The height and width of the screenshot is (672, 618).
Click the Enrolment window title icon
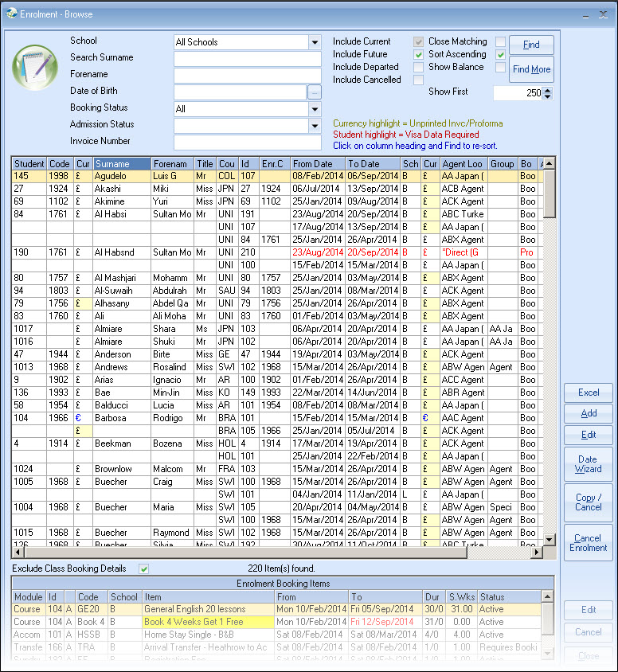pos(10,14)
